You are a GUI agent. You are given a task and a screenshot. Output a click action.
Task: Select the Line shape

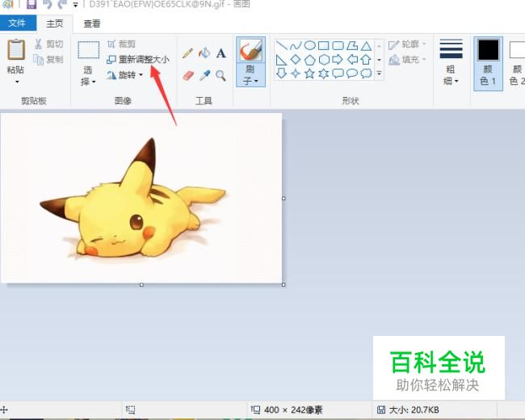[282, 45]
